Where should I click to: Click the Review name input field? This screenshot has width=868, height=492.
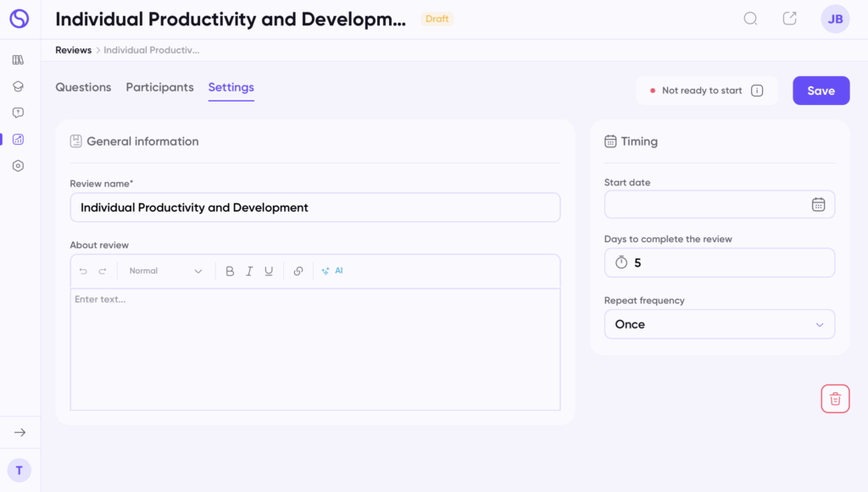click(314, 207)
